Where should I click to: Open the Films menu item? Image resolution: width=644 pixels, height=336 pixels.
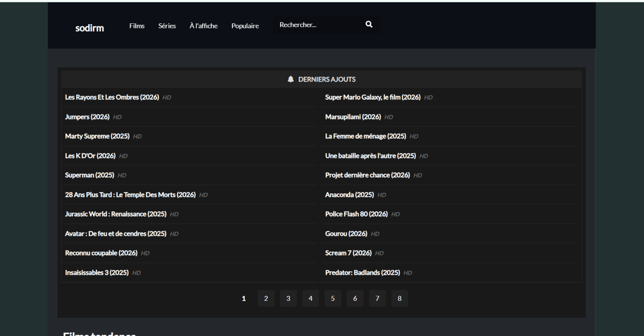tap(137, 26)
